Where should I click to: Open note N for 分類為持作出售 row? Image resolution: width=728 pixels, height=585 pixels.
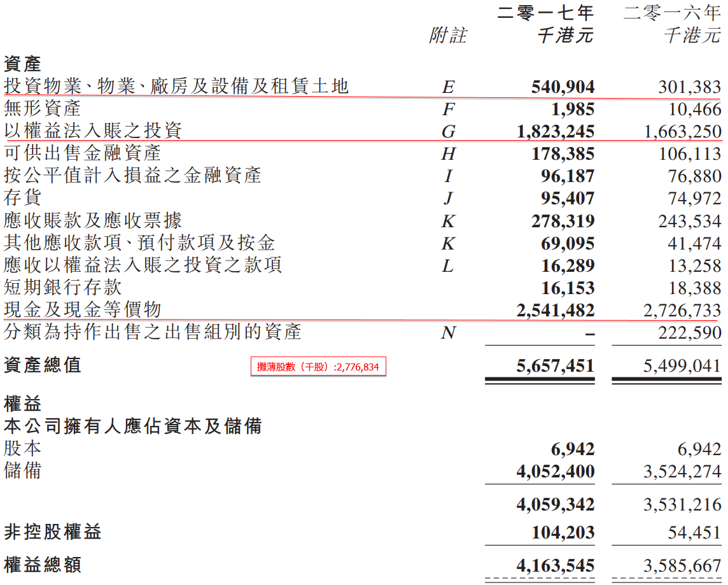(449, 332)
